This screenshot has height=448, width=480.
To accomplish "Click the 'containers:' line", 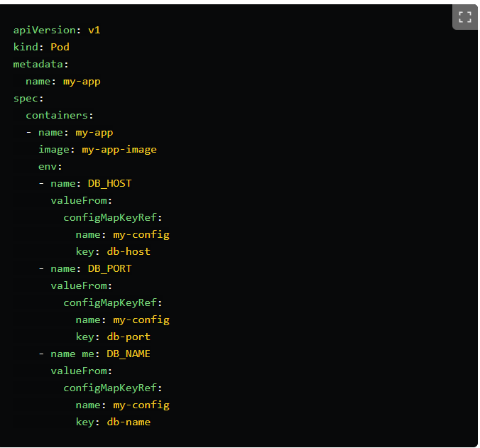I will click(x=60, y=115).
